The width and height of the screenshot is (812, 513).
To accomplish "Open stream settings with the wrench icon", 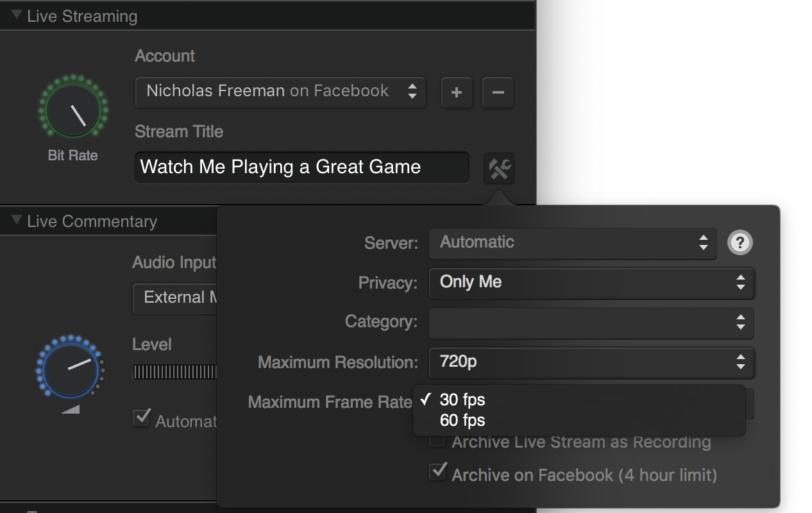I will (499, 169).
